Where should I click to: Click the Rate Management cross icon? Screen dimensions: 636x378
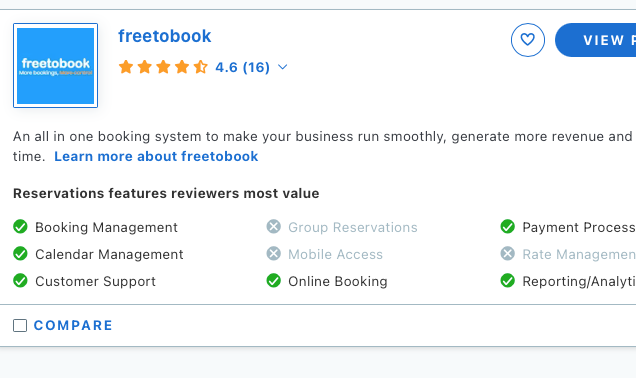point(507,254)
